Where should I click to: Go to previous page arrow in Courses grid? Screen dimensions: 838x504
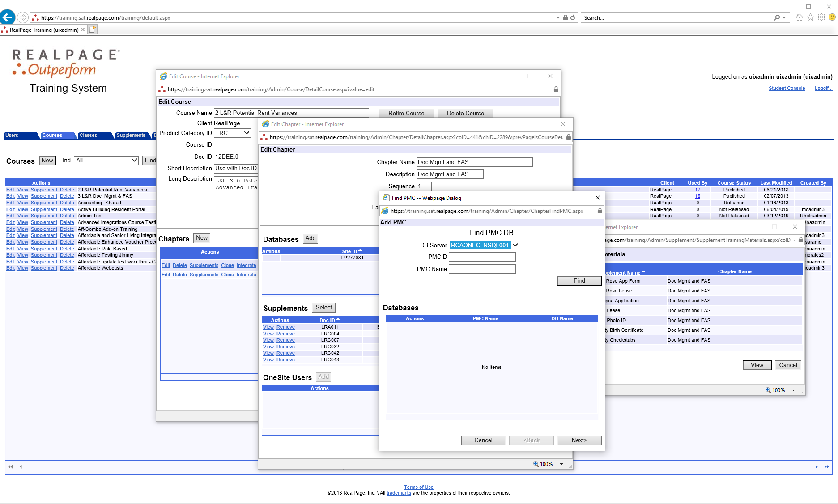[x=21, y=467]
